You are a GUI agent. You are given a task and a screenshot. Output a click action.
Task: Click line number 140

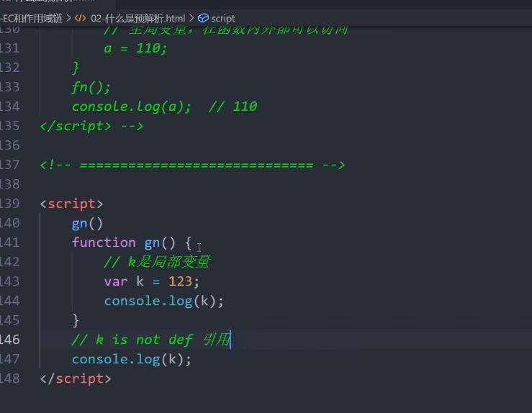(9, 223)
